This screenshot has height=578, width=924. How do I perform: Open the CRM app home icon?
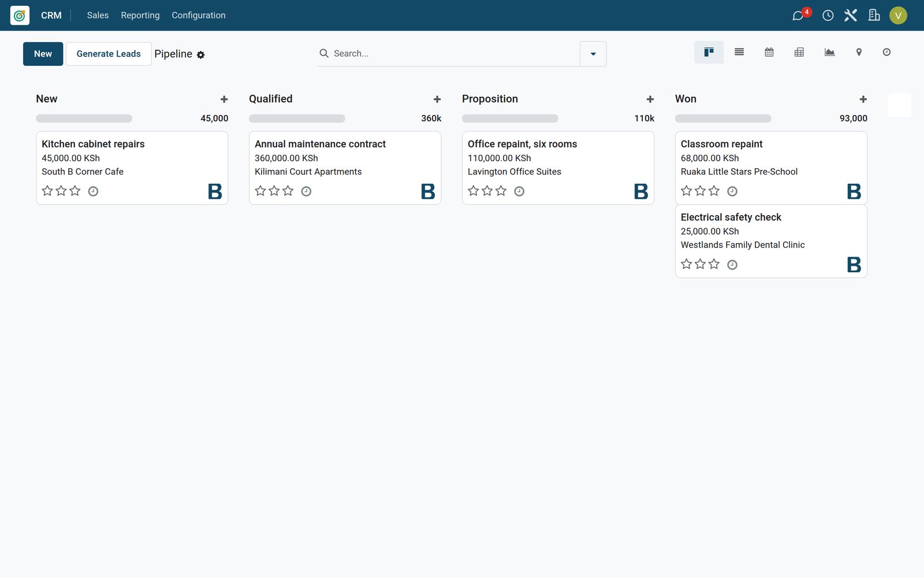click(20, 16)
